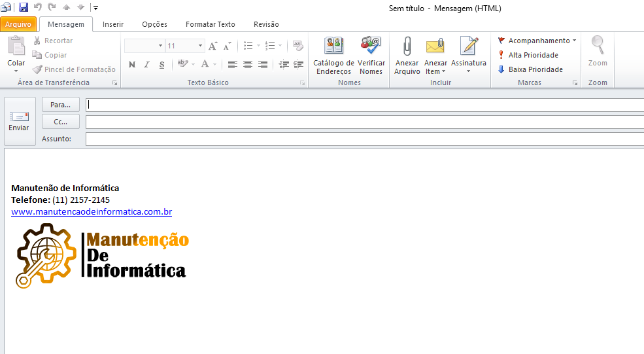The image size is (644, 354).
Task: Click Copiar to copy the selection
Action: (50, 55)
